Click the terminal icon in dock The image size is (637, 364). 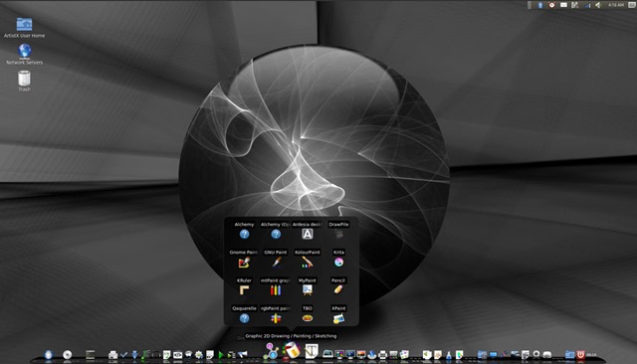click(90, 355)
